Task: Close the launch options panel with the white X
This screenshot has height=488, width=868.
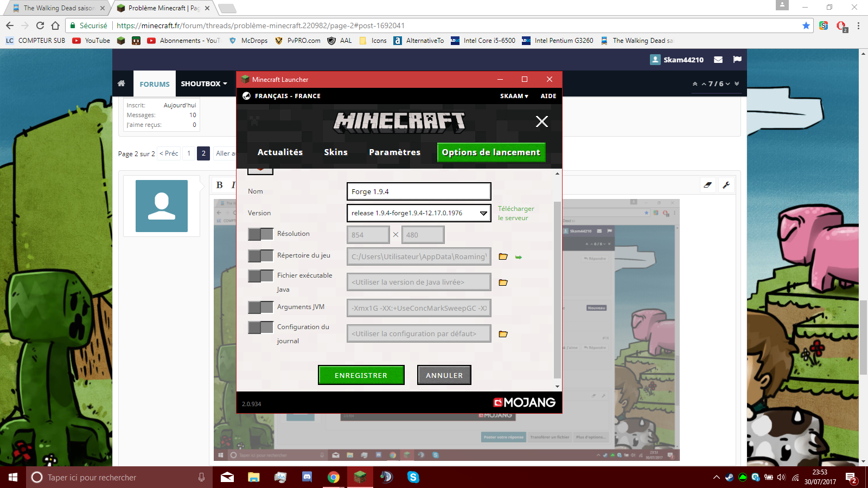Action: (541, 121)
